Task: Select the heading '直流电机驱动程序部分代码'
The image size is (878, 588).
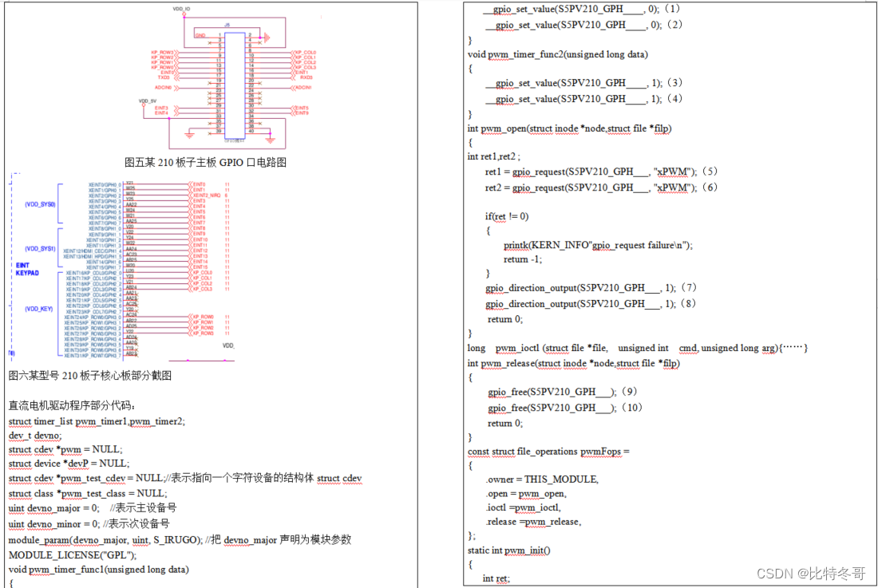Action: (x=71, y=405)
